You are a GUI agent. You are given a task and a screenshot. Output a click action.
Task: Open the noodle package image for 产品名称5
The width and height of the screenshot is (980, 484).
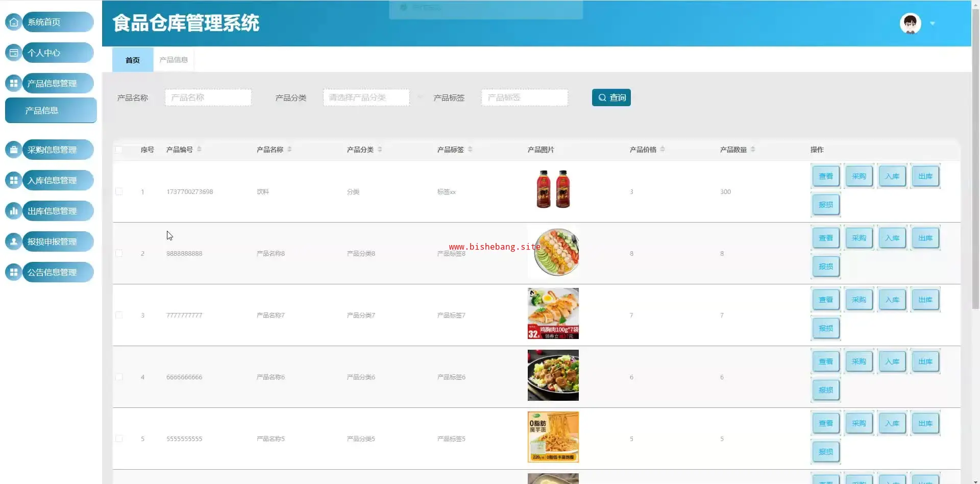click(x=553, y=437)
